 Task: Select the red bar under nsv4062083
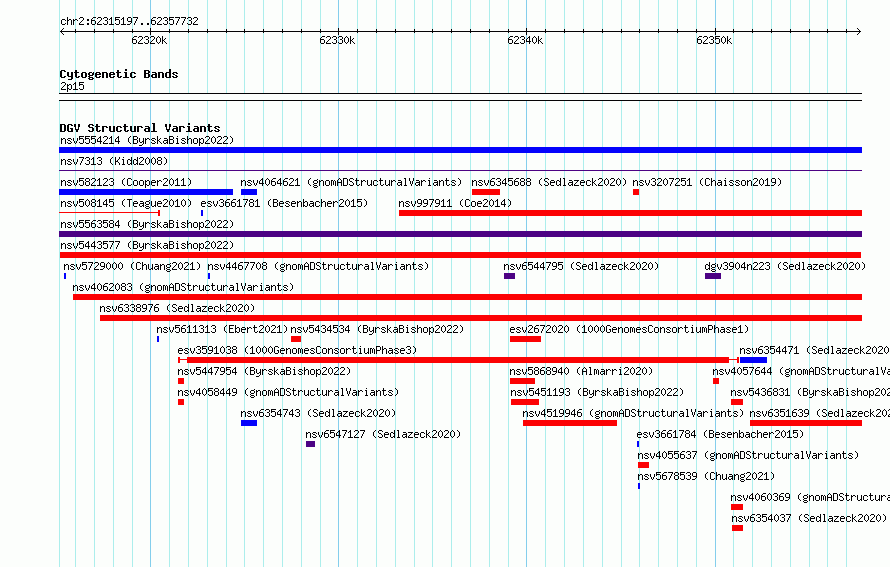pyautogui.click(x=467, y=297)
